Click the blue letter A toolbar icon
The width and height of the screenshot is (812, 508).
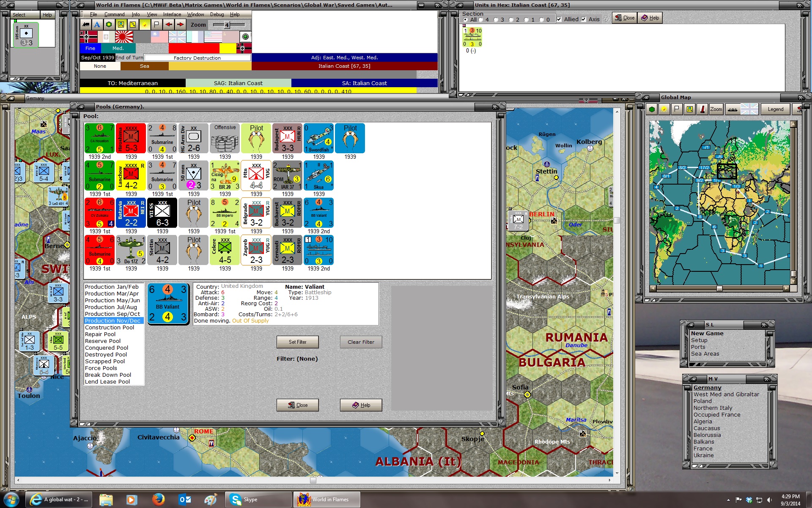tap(97, 25)
